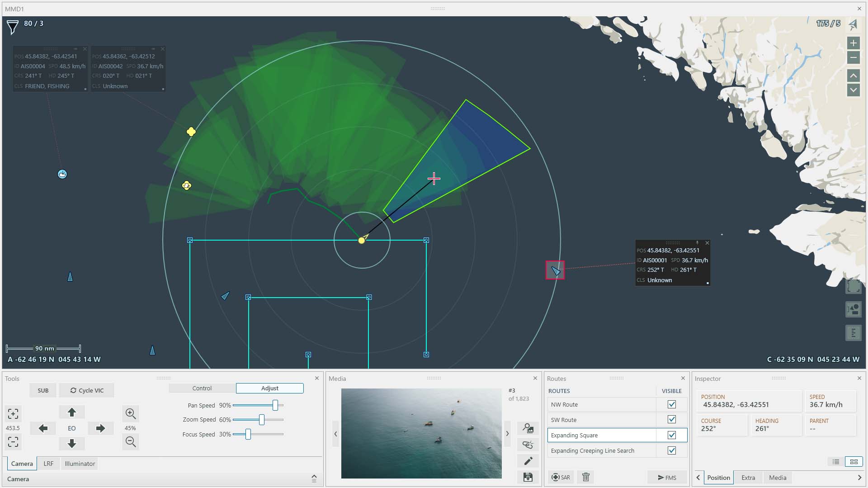This screenshot has width=868, height=488.
Task: Toggle NW Route visibility checkbox
Action: point(671,404)
